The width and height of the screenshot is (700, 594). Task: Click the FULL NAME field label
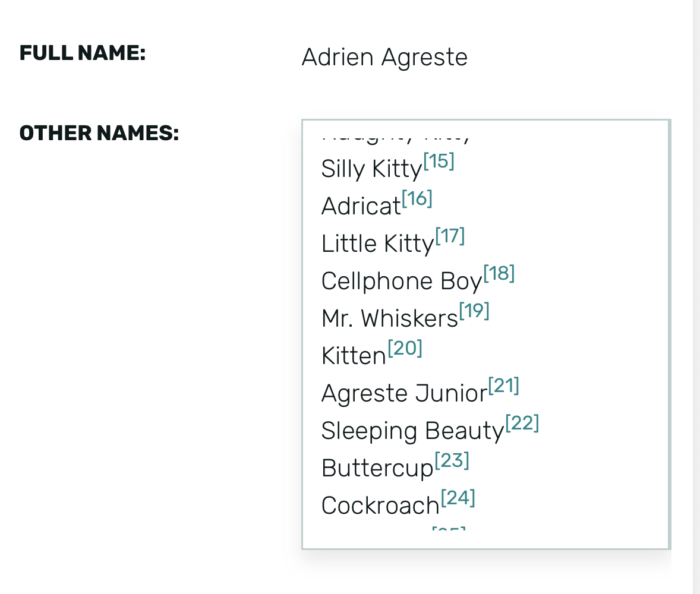[83, 53]
